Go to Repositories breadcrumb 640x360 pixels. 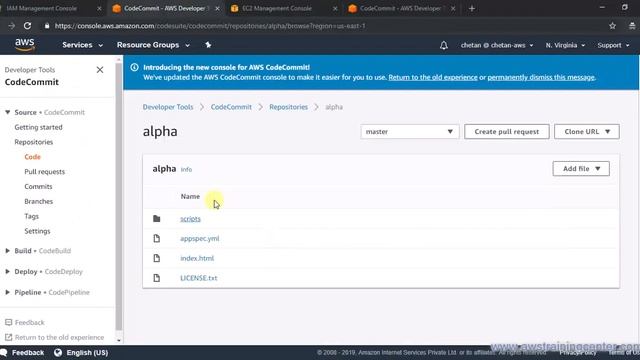point(288,107)
